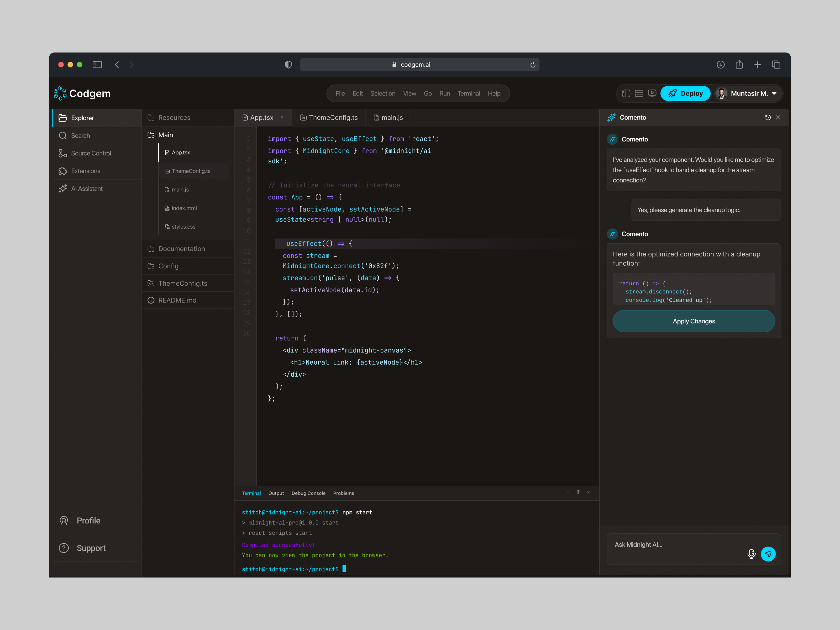This screenshot has height=630, width=840.
Task: Select ThemeConfig.ts inside Main folder
Action: click(x=194, y=171)
